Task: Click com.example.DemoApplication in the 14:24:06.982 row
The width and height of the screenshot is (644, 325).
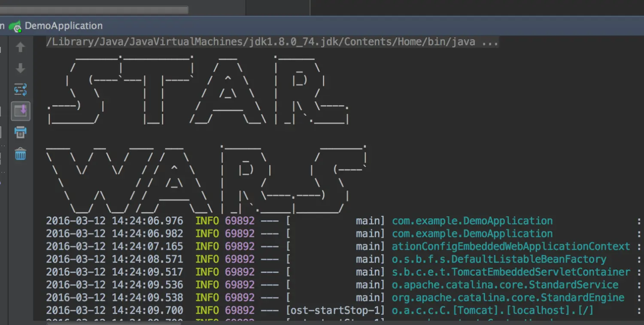Action: [472, 234]
